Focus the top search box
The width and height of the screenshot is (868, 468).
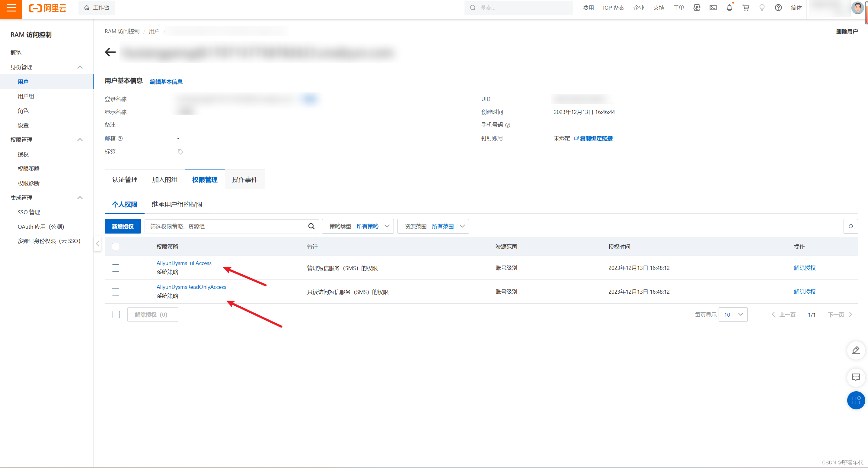click(519, 8)
